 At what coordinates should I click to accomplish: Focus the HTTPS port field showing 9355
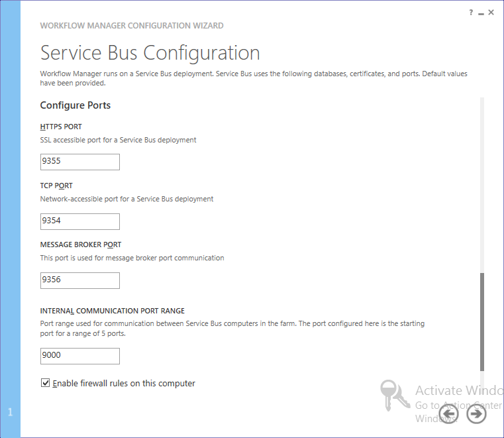(79, 162)
